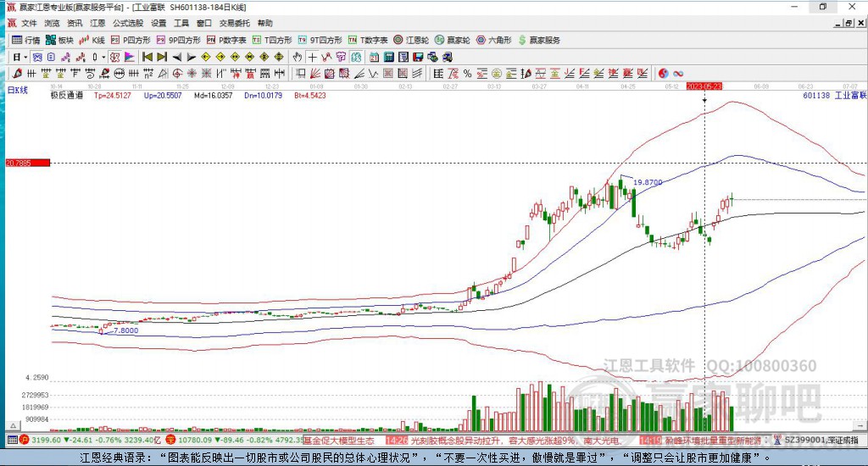Open the calculator icon
Image resolution: width=868 pixels, height=466 pixels.
388,57
